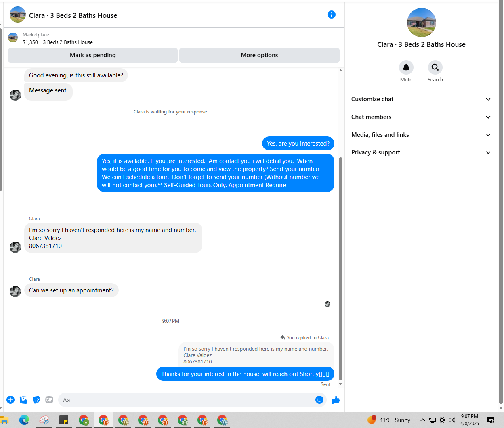Click the quoted reply preview of Clara's message
Screen dimensions: 504x428
[256, 355]
